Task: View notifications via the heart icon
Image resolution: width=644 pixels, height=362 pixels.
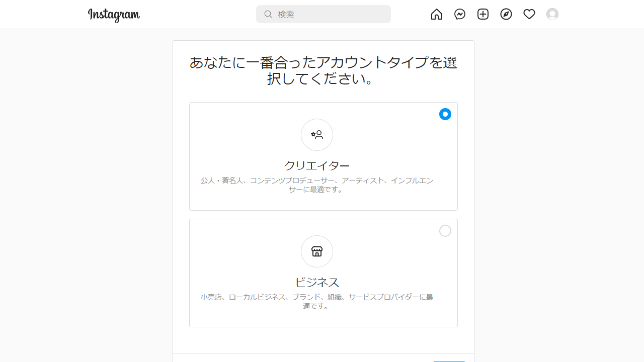Action: (529, 14)
